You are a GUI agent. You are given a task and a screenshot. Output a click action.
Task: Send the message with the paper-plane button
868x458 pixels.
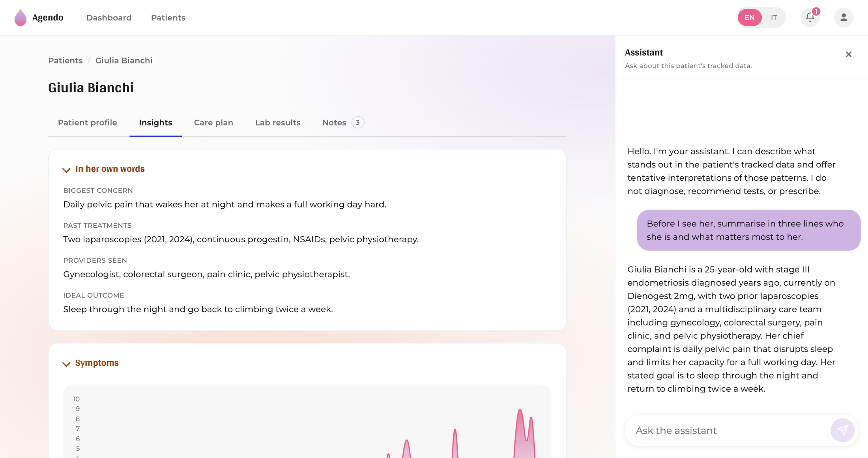(x=842, y=430)
